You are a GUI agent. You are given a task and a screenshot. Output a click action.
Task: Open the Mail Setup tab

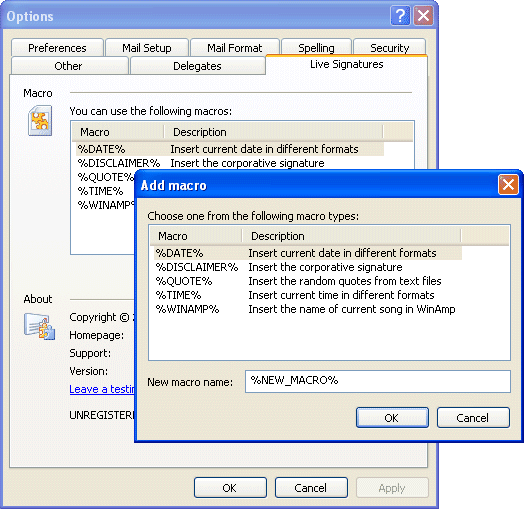(147, 48)
